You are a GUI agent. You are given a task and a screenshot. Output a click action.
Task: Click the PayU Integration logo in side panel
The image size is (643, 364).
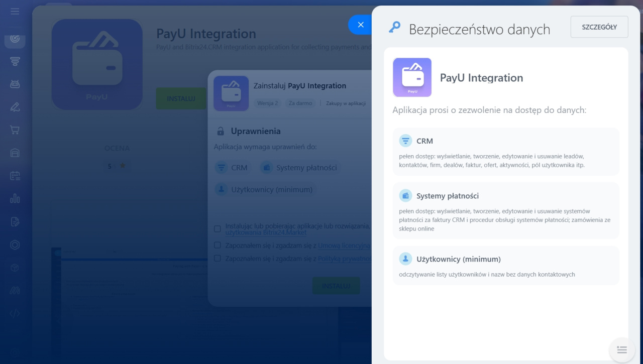[x=412, y=77]
